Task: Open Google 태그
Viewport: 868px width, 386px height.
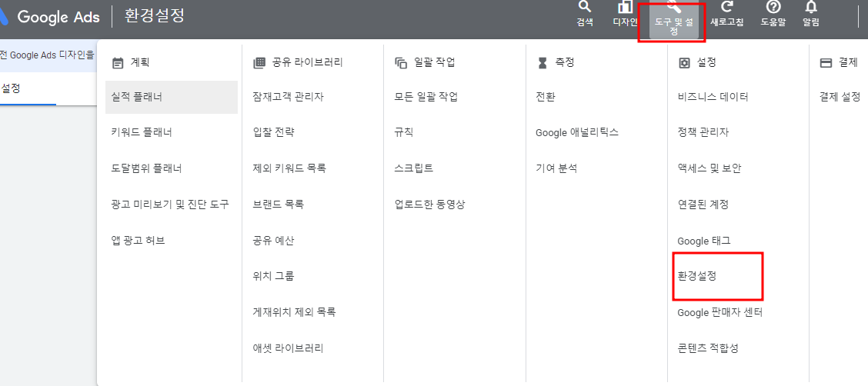Action: [704, 241]
